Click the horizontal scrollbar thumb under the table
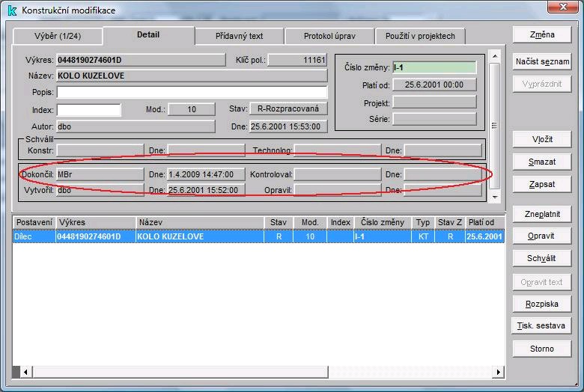 tap(180, 372)
